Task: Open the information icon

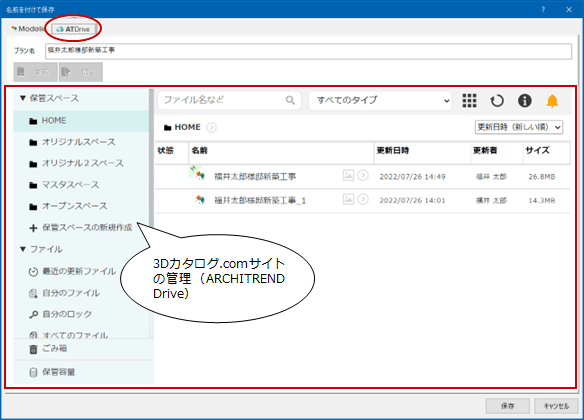Action: tap(525, 101)
